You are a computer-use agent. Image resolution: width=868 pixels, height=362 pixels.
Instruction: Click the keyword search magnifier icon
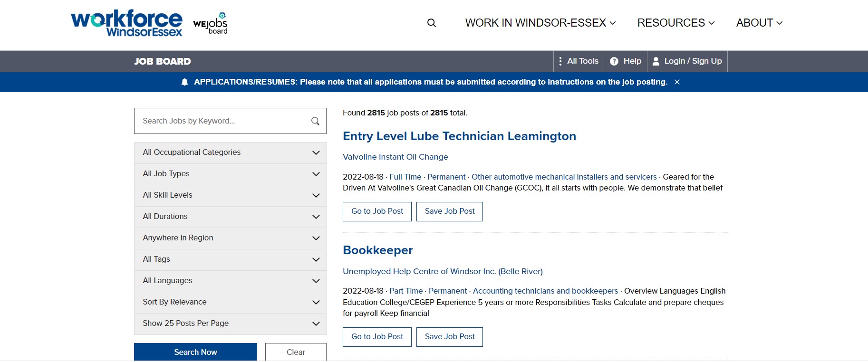click(x=315, y=121)
